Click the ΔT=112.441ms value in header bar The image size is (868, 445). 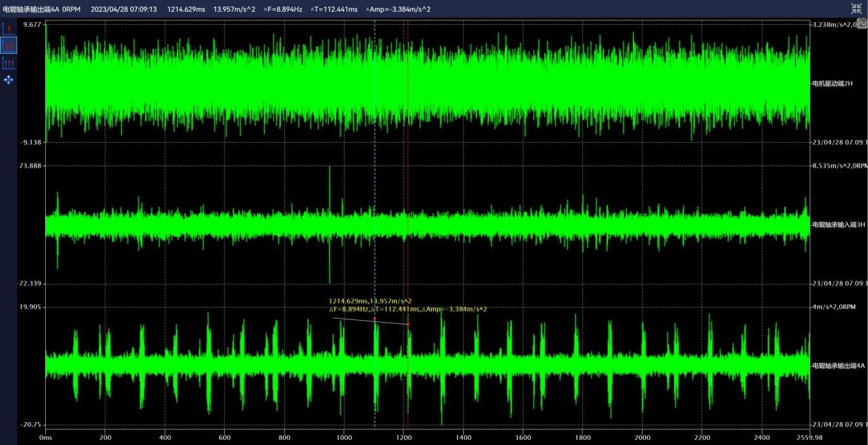(x=334, y=9)
